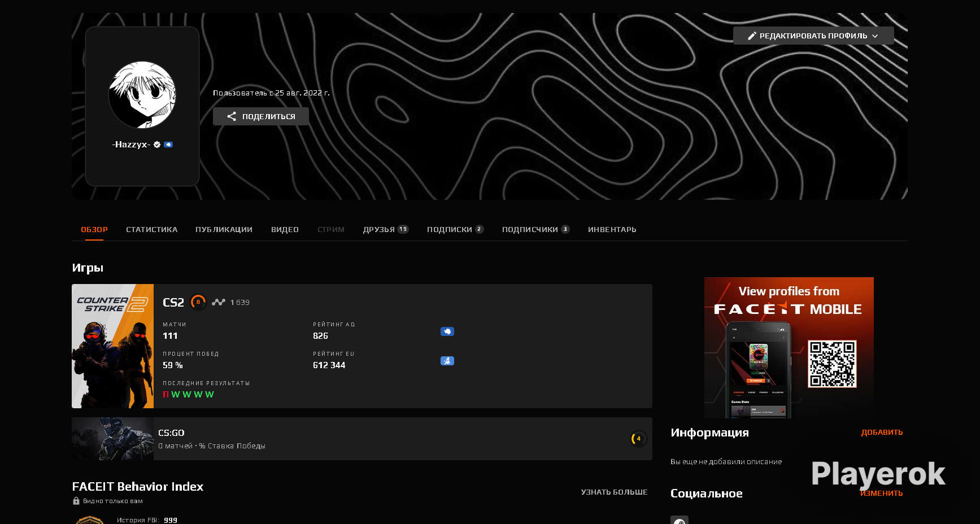Click the EU ranking flag icon
The width and height of the screenshot is (980, 524).
[447, 361]
